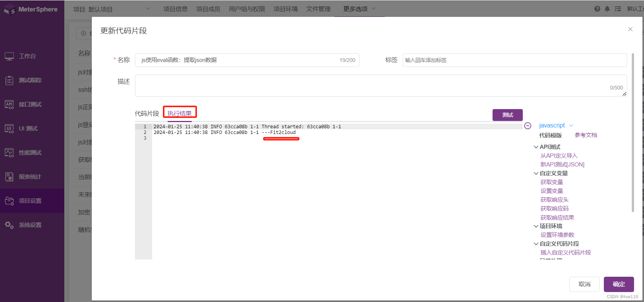Collapse the code template panel with minus icon
Viewport: 644px width, 302px height.
[x=528, y=126]
